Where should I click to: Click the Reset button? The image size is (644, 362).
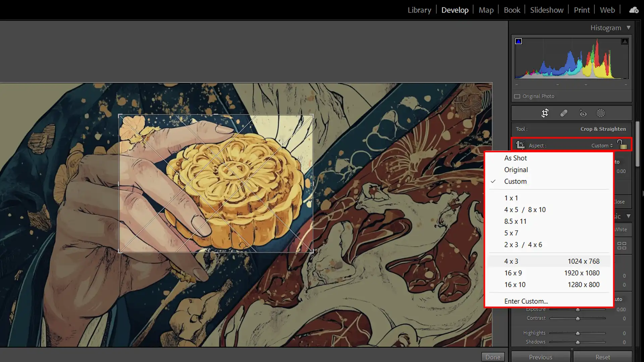602,357
